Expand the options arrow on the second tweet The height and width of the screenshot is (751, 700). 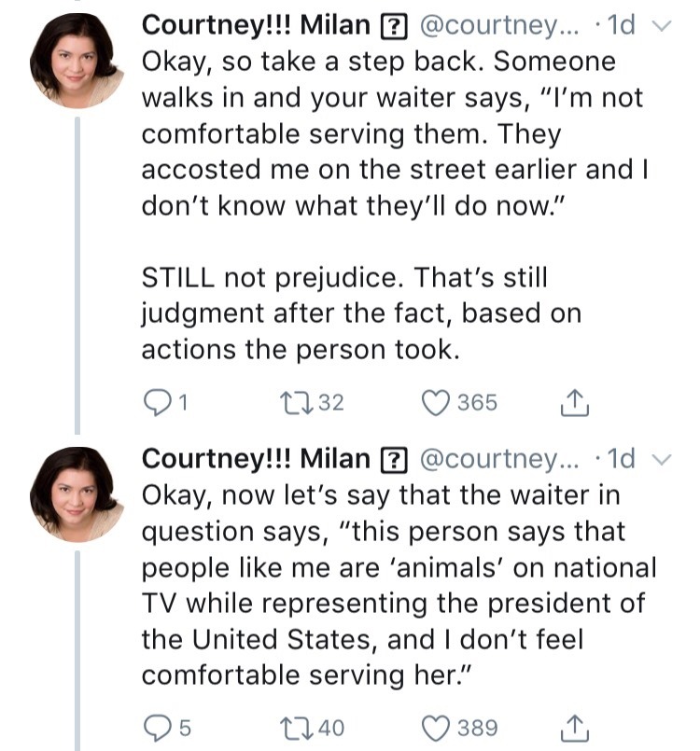(x=664, y=458)
